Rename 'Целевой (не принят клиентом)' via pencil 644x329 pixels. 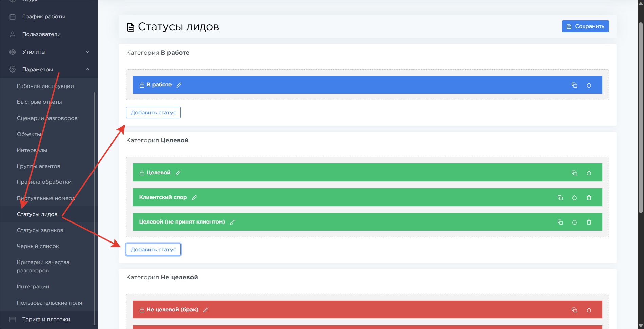pyautogui.click(x=233, y=222)
